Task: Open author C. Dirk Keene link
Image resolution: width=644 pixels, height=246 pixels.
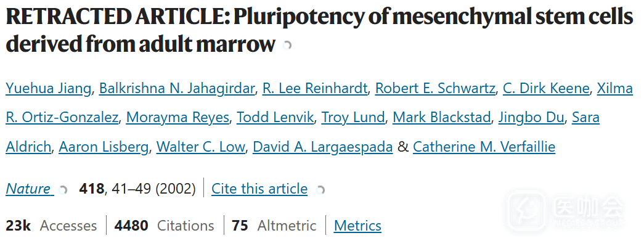Action: [x=546, y=88]
